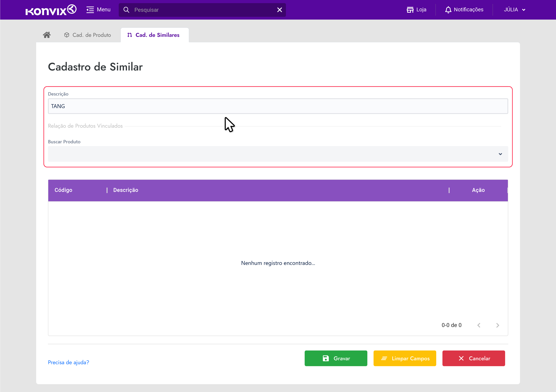
Task: Expand the JÚLIA user dropdown
Action: tap(514, 10)
